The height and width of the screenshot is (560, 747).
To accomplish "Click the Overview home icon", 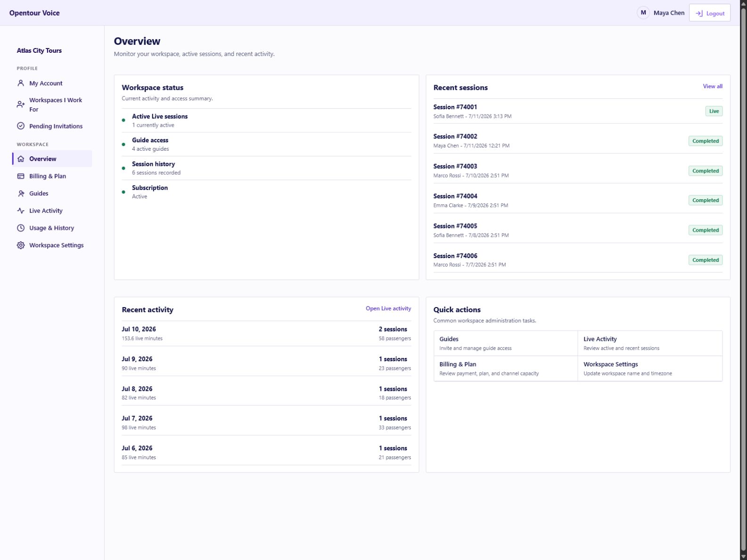I will coord(21,159).
